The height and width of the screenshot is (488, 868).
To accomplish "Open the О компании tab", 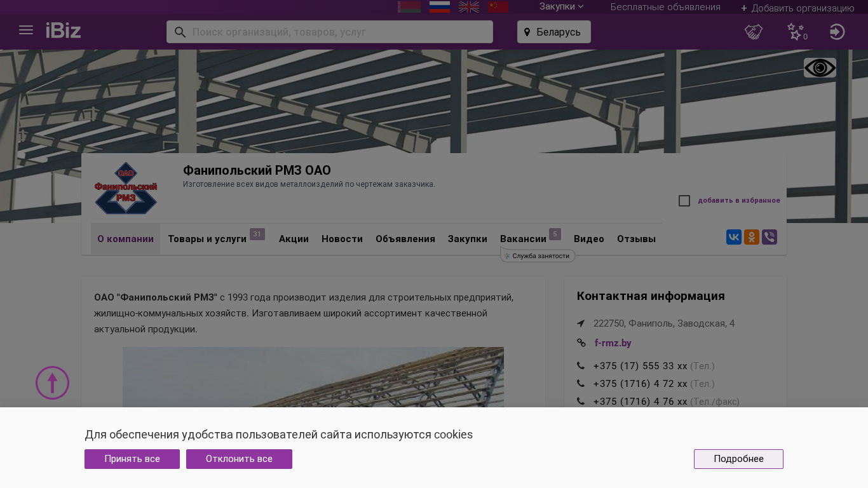I will click(125, 239).
